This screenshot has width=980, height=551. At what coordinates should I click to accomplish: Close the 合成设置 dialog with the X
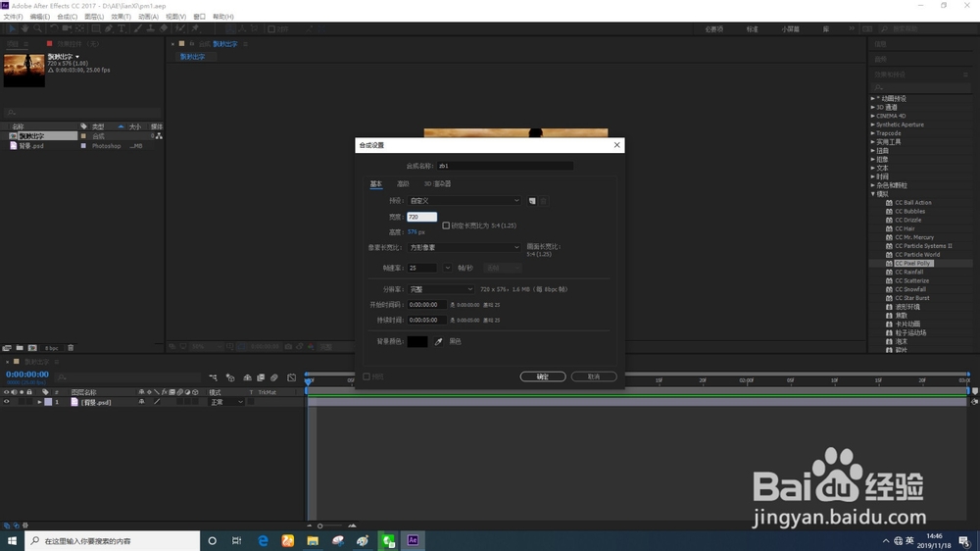click(616, 145)
